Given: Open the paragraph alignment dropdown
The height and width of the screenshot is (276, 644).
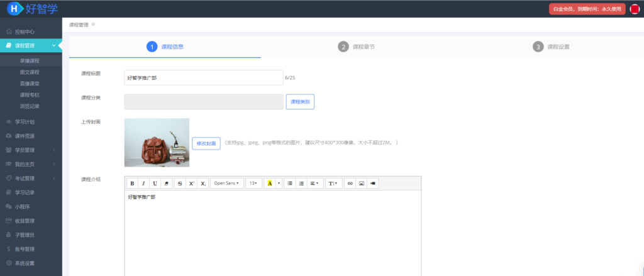Looking at the screenshot, I should (x=315, y=183).
